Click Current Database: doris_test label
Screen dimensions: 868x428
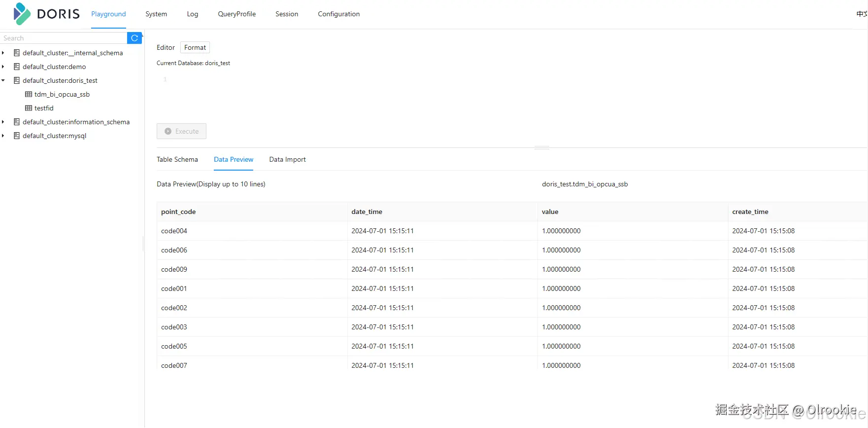pyautogui.click(x=193, y=63)
